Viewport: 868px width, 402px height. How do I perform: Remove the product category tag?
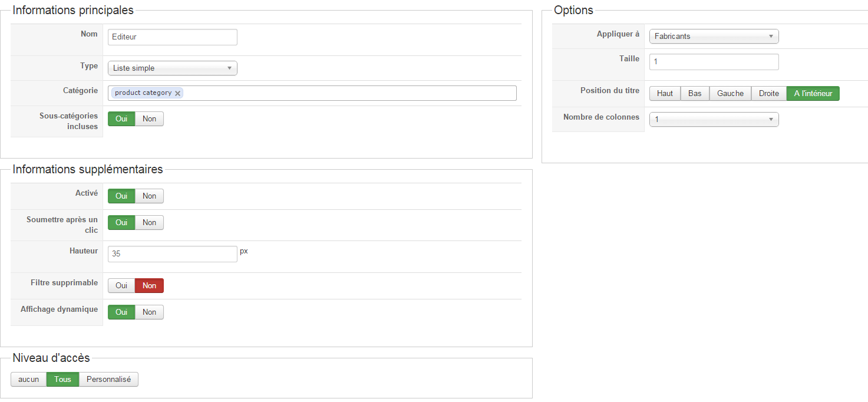click(x=178, y=93)
